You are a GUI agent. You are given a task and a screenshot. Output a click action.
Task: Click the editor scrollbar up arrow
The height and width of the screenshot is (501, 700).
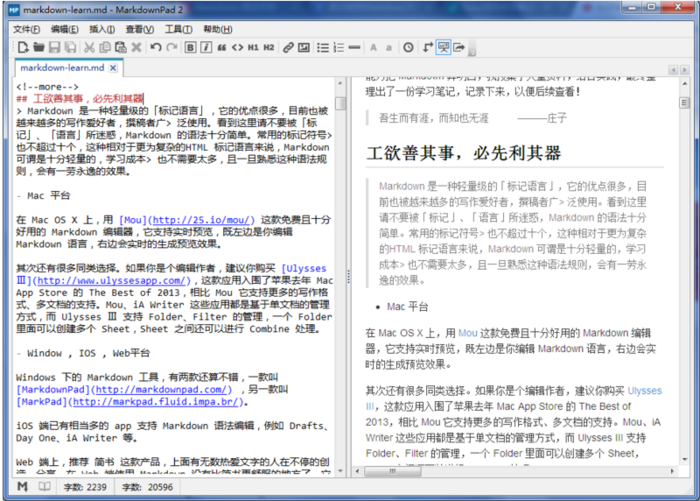(x=341, y=84)
